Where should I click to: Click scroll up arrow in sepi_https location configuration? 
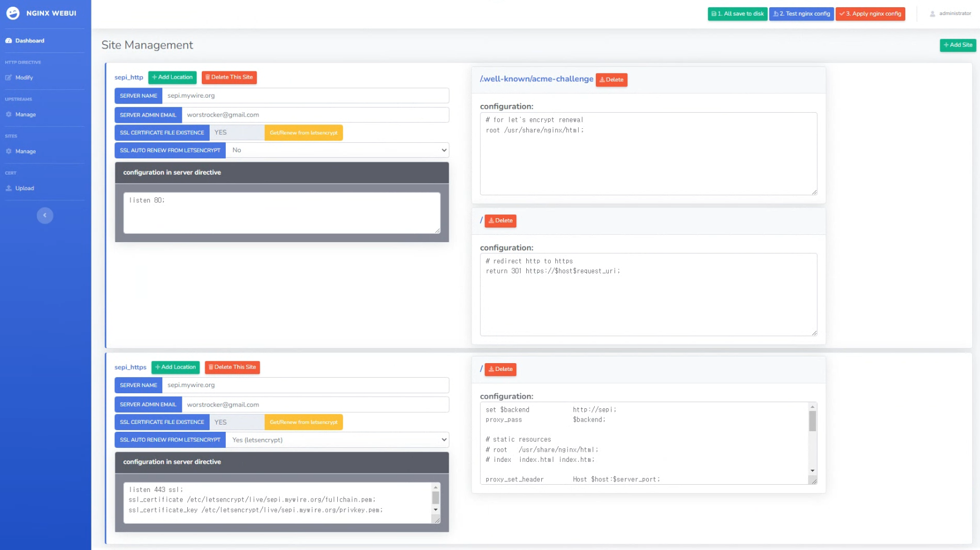tap(813, 407)
